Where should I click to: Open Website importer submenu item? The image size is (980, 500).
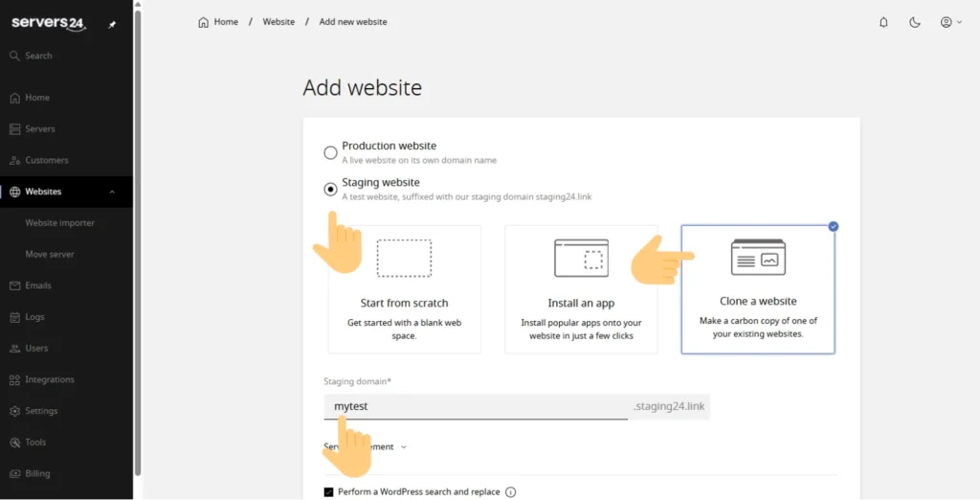60,223
